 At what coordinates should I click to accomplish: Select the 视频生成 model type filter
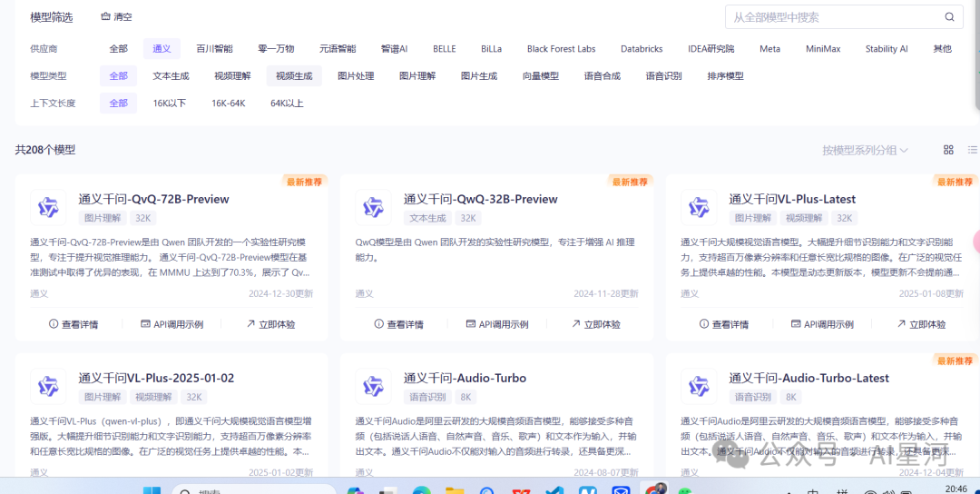click(294, 76)
